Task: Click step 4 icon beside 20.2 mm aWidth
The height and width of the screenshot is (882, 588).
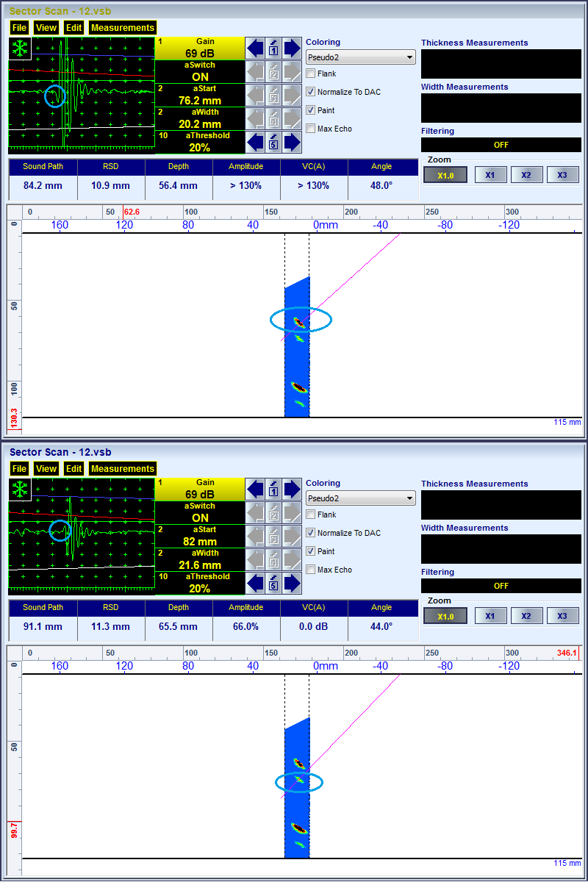Action: click(273, 118)
